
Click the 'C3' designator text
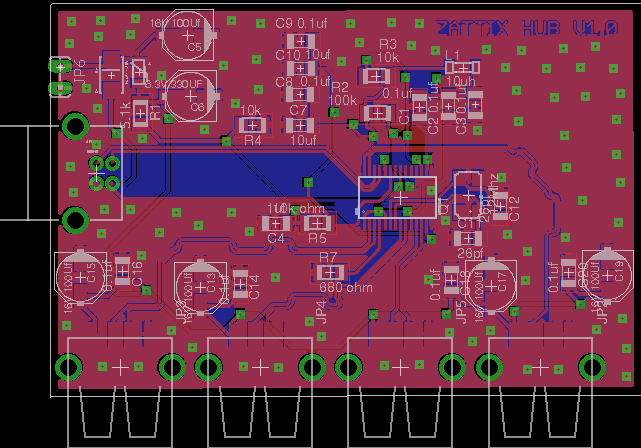(461, 125)
